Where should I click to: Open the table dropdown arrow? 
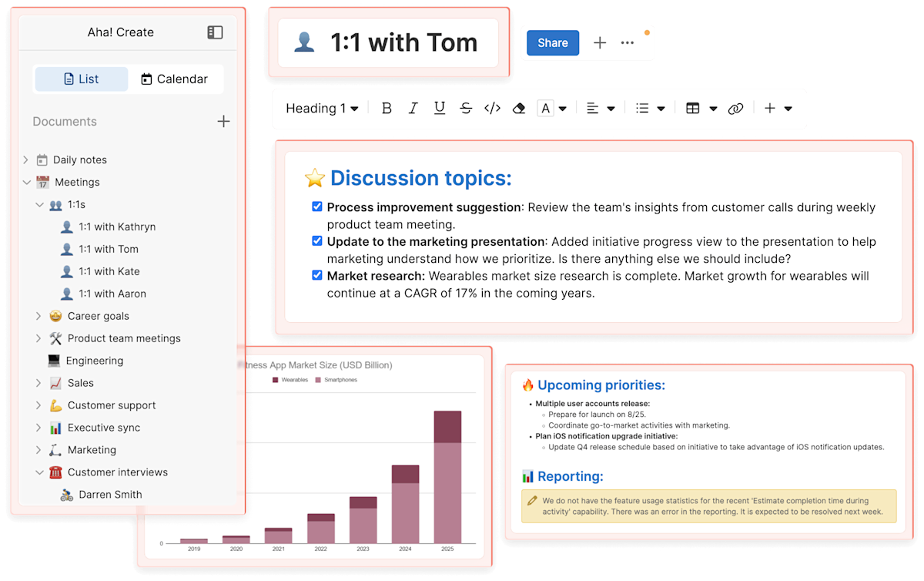(x=713, y=109)
